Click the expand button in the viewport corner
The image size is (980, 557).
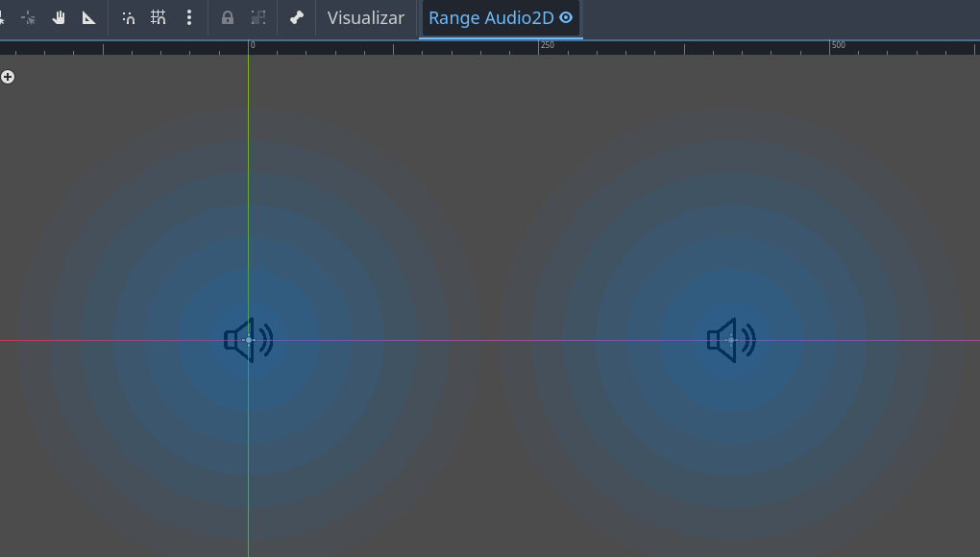pyautogui.click(x=9, y=77)
